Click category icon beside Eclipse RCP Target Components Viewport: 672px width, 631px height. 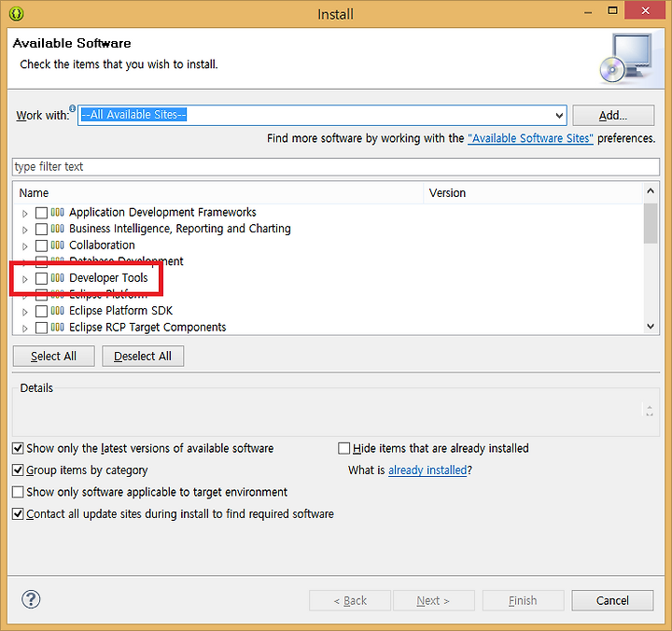tap(58, 328)
